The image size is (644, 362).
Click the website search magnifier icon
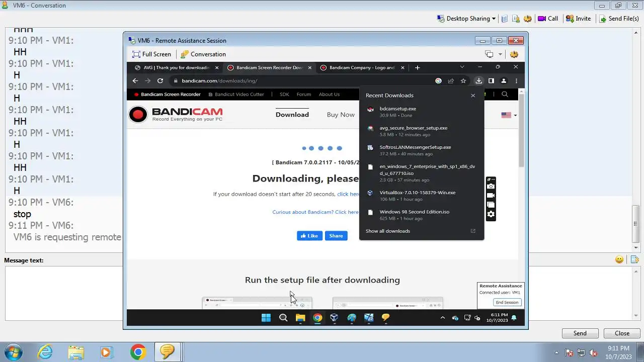(x=505, y=94)
